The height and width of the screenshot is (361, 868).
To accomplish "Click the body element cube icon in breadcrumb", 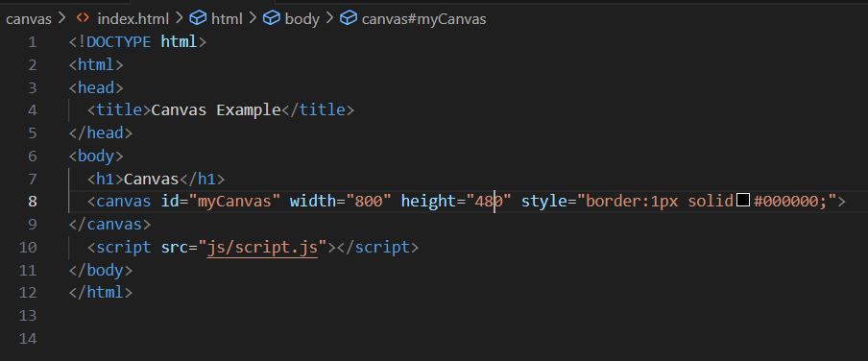I will click(x=271, y=18).
